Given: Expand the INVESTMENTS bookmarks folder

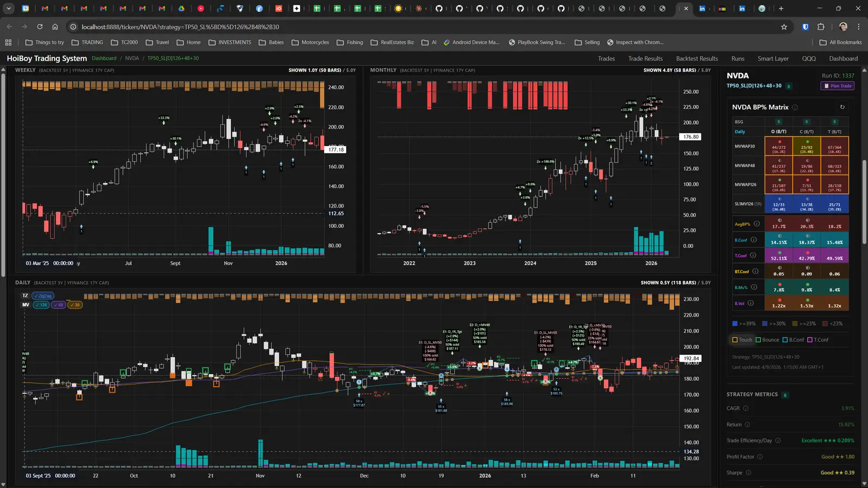Looking at the screenshot, I should pyautogui.click(x=230, y=42).
